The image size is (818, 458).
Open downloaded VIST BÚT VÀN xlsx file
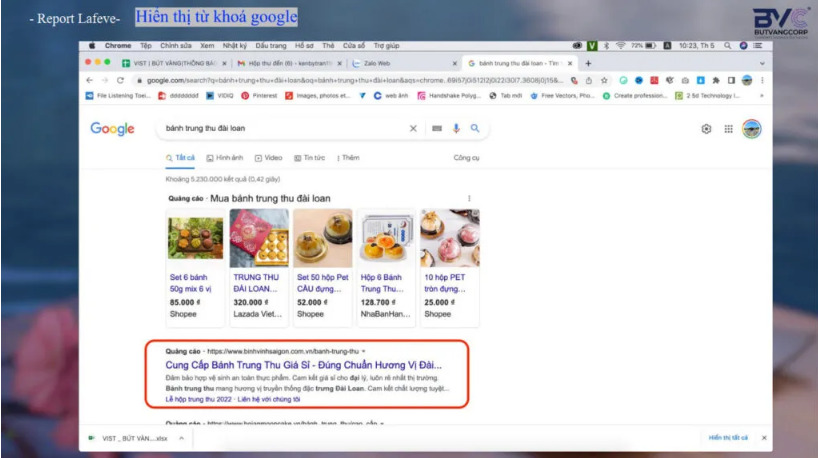pos(128,438)
